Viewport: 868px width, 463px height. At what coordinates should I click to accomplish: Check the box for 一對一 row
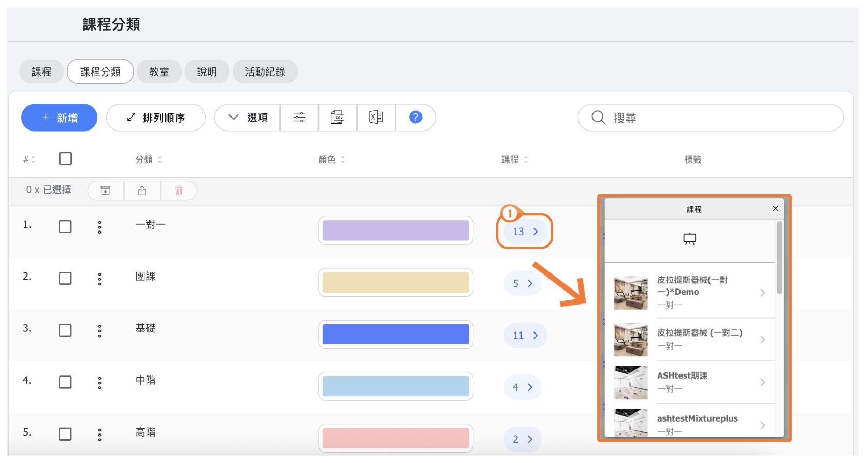coord(65,227)
